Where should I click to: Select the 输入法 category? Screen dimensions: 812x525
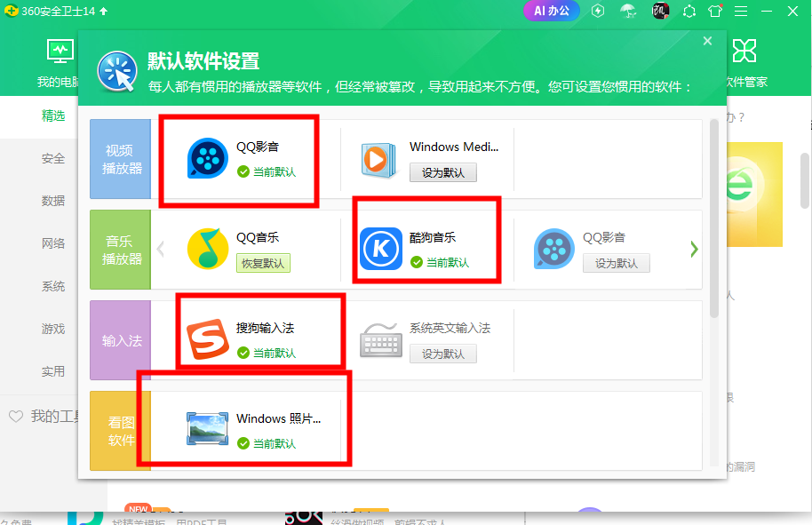[120, 340]
